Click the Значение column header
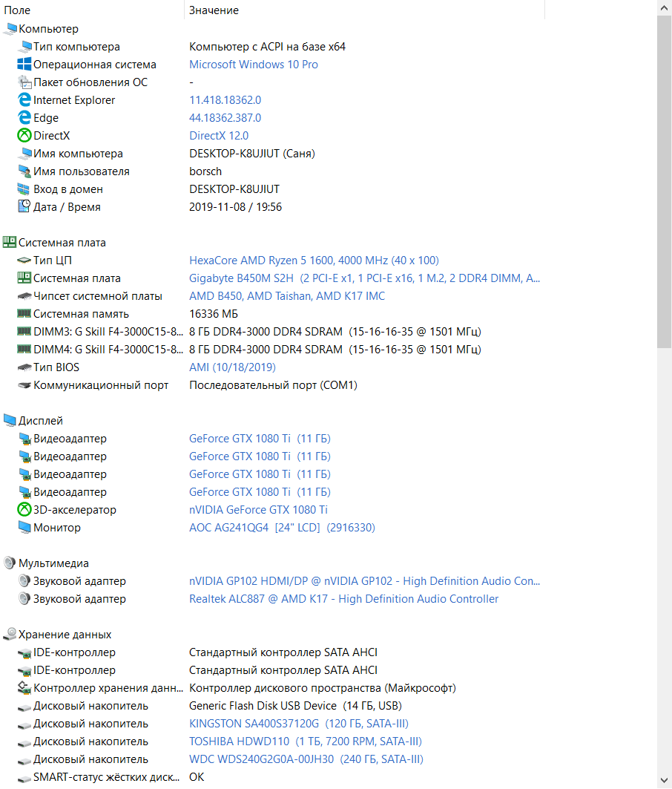The height and width of the screenshot is (789, 672). [365, 10]
